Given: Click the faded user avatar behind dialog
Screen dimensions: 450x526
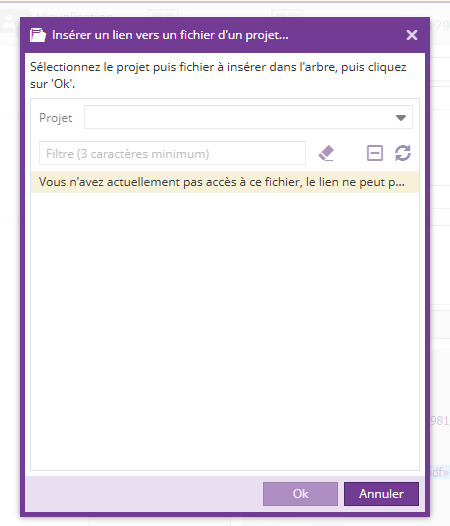Looking at the screenshot, I should tap(9, 21).
